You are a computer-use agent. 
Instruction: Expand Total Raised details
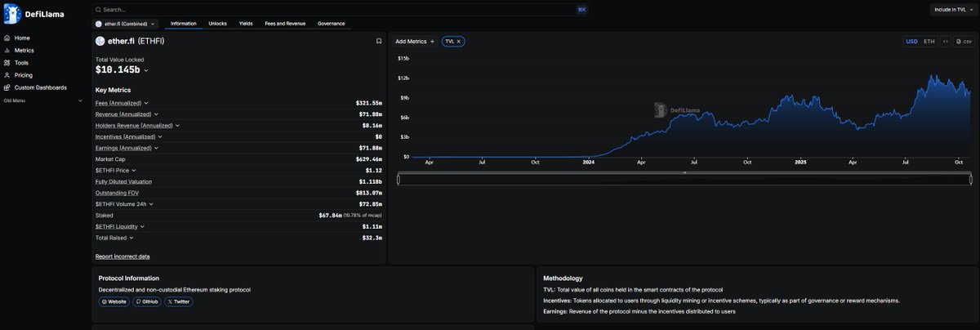point(131,238)
